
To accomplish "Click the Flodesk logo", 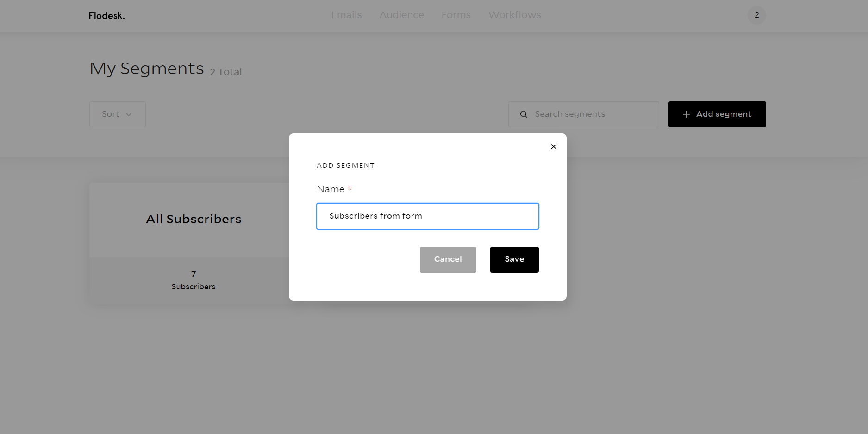I will [106, 16].
